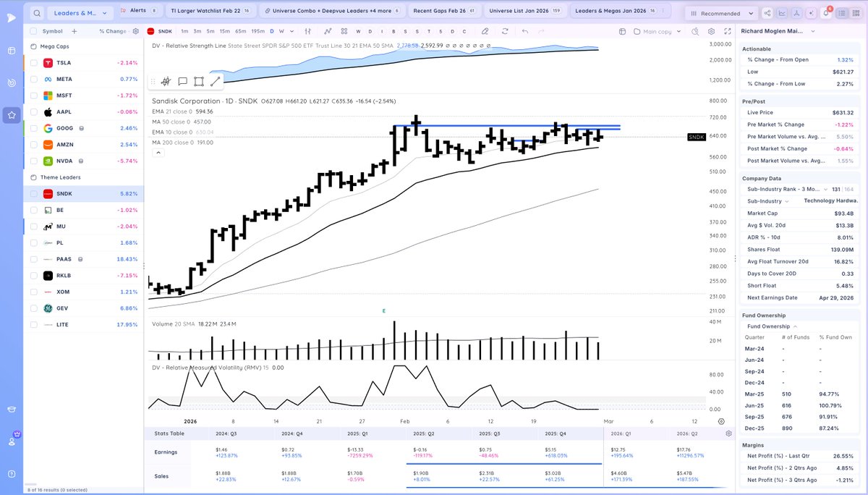
Task: Tick the checkbox beside SNDK
Action: pos(34,194)
